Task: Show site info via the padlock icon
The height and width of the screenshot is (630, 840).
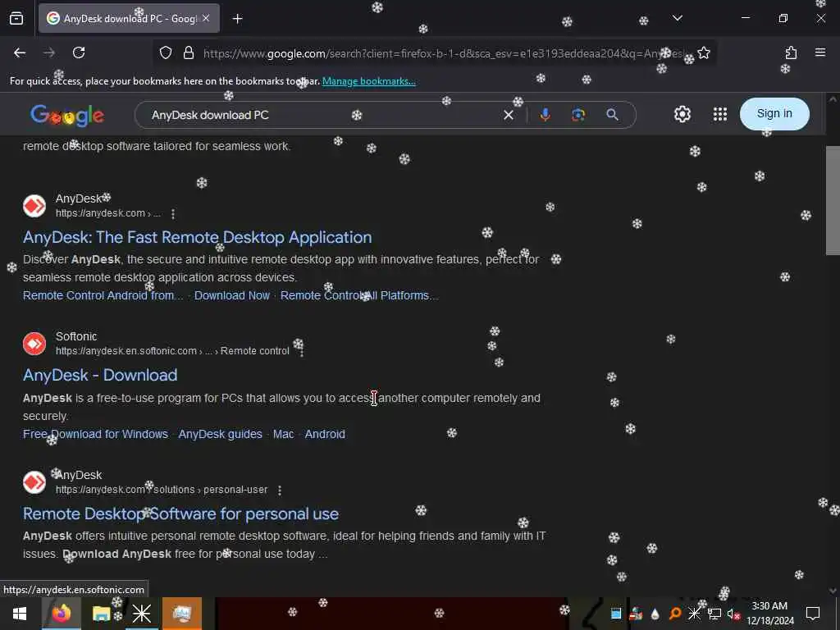Action: 189,52
